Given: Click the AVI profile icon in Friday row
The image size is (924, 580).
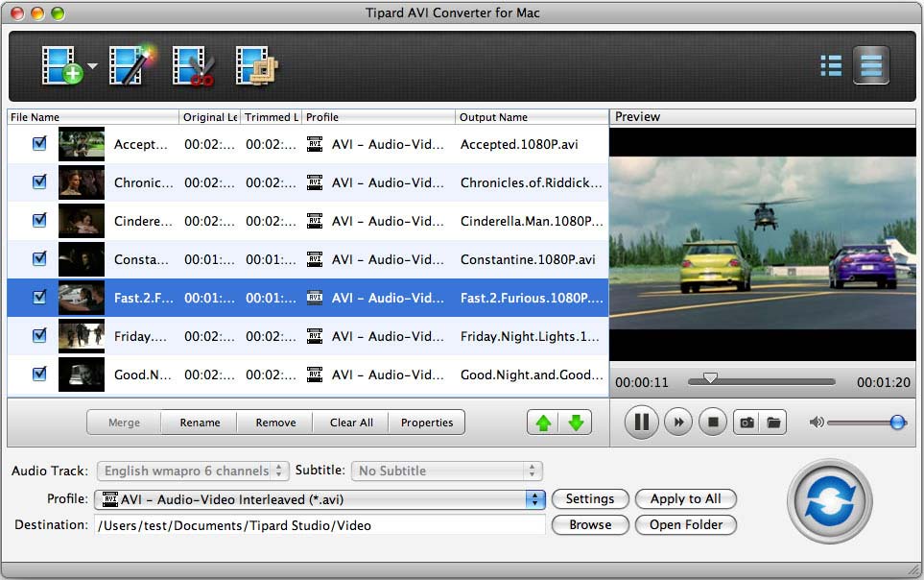Looking at the screenshot, I should (315, 336).
